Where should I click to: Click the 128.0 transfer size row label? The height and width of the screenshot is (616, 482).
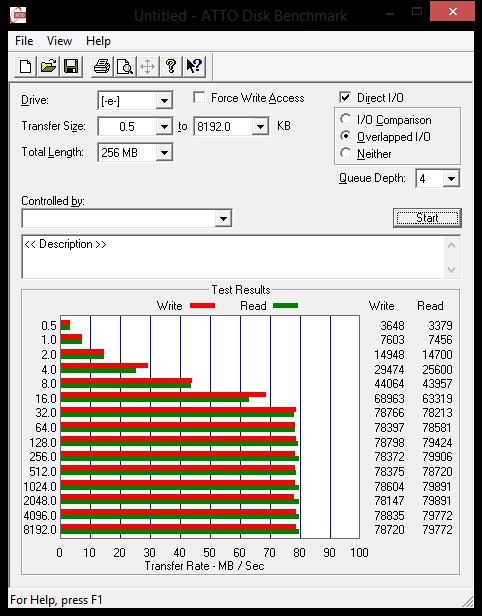coord(43,442)
